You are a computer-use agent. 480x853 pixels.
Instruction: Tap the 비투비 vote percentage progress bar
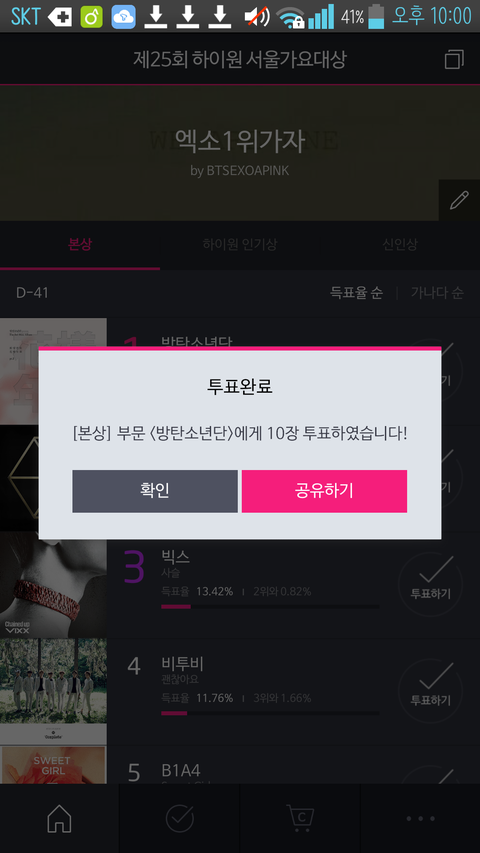pyautogui.click(x=270, y=713)
